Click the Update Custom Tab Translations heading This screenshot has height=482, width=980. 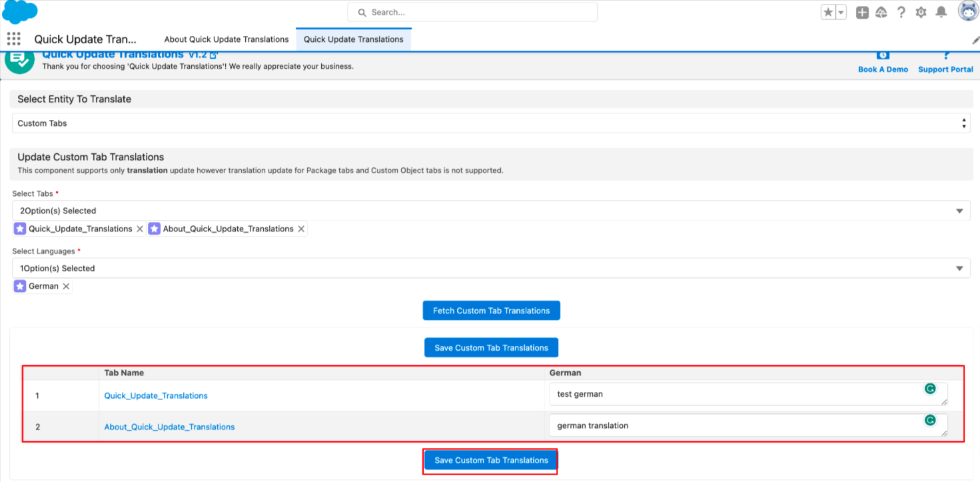pos(91,157)
